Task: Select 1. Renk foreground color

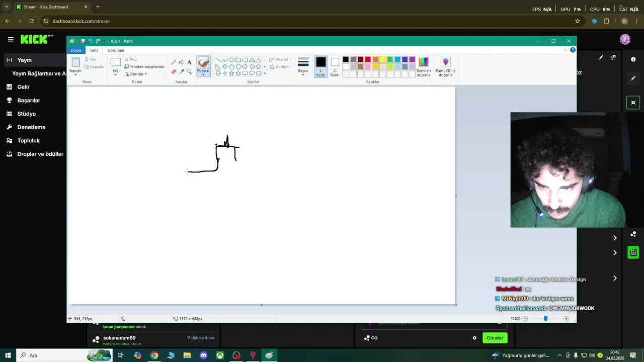Action: click(x=320, y=67)
